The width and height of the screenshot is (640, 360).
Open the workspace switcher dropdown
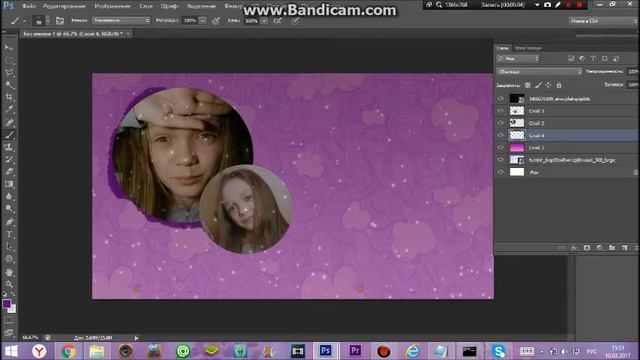(x=602, y=21)
